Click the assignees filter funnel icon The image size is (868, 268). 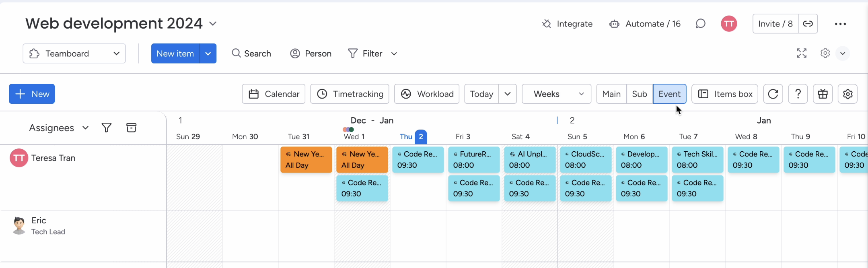click(107, 128)
